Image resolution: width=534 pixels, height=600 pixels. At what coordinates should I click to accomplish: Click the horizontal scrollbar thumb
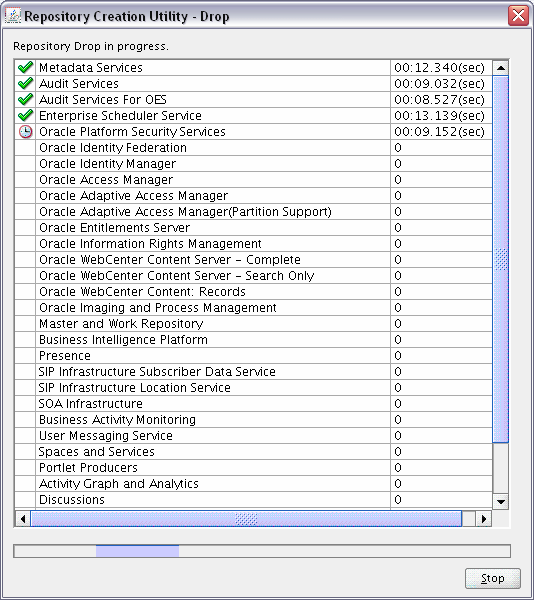246,519
